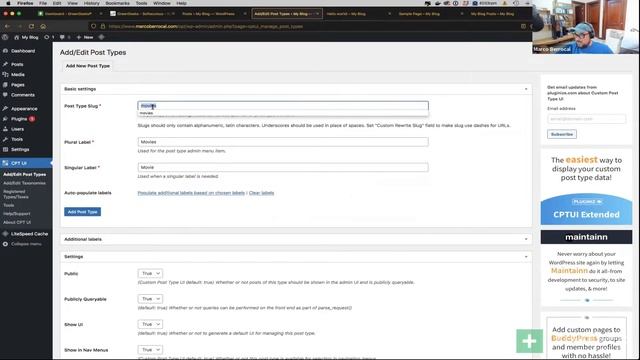
Task: Collapse the Basic settings panel
Action: (526, 89)
